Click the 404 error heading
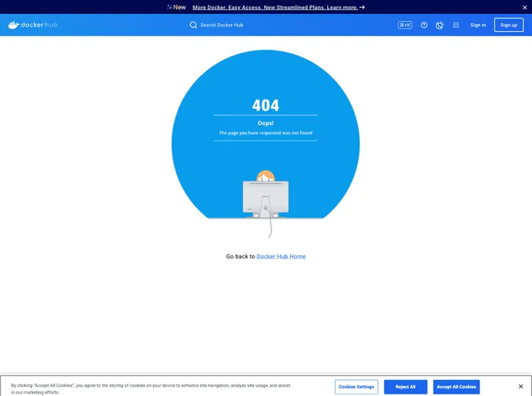 pos(265,105)
